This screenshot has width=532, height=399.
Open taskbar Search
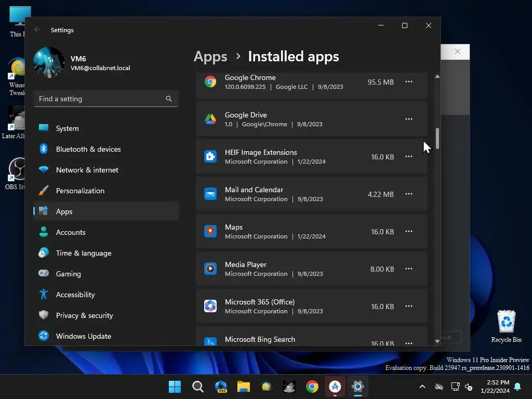tap(198, 387)
